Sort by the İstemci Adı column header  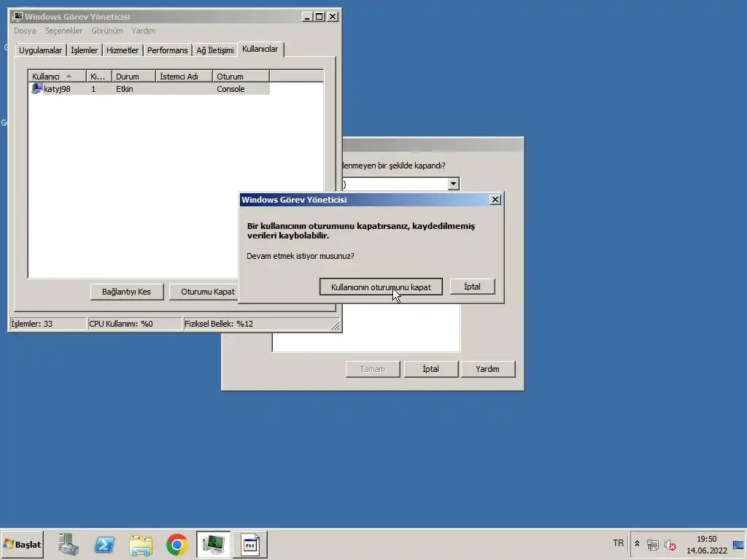pos(185,76)
